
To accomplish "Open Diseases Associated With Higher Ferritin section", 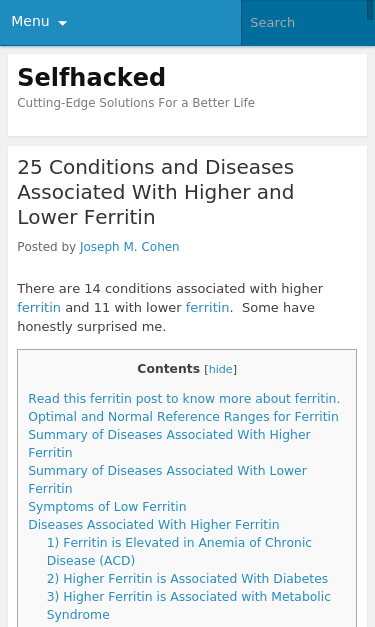I will click(x=154, y=525).
